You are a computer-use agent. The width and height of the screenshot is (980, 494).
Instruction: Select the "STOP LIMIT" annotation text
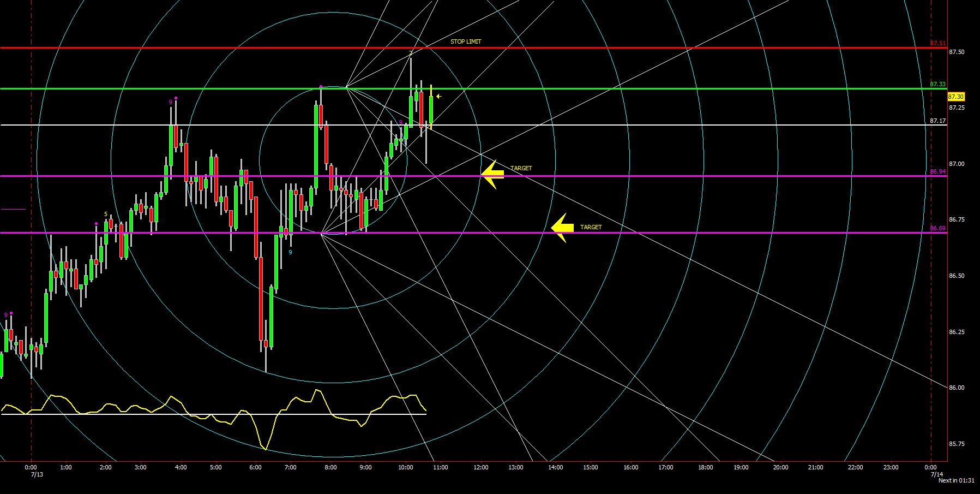(x=466, y=41)
